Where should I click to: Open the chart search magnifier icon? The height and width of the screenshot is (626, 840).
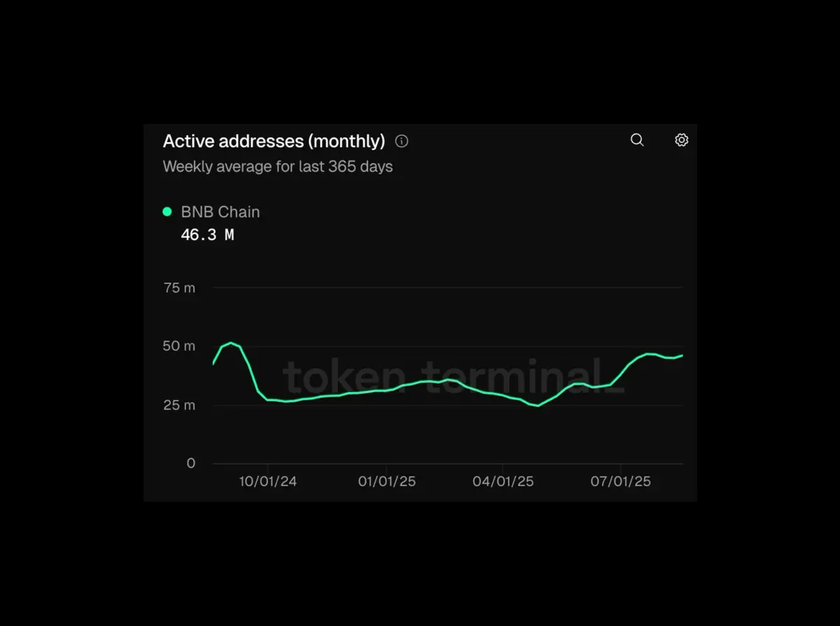point(637,140)
